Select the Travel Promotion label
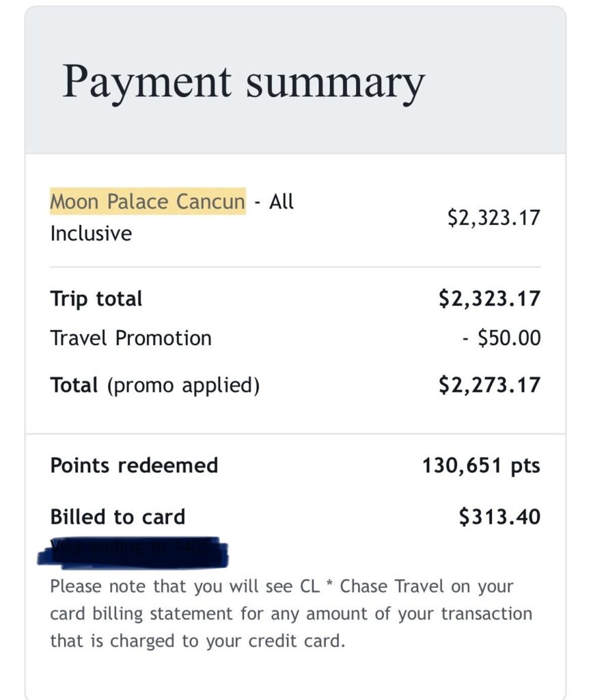Screen dimensions: 591x700 coord(130,338)
